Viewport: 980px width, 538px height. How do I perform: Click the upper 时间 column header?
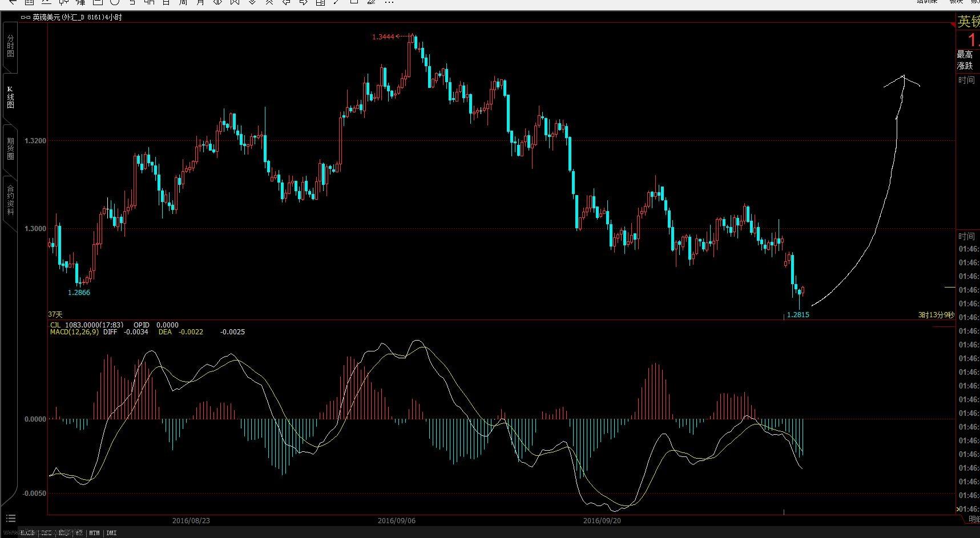coord(966,80)
